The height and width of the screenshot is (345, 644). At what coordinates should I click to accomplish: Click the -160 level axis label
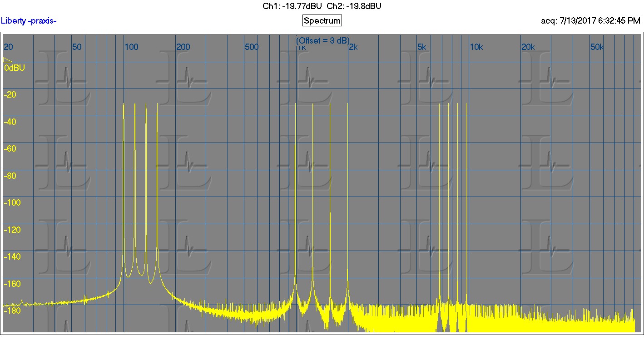(x=12, y=284)
